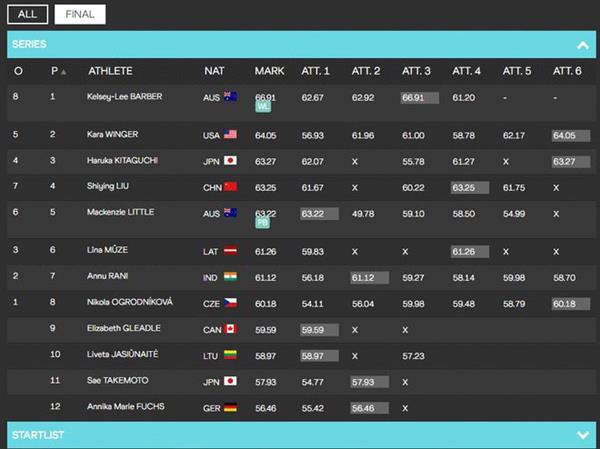600x449 pixels.
Task: Click Germany flag in Annika Marie FUCHS row
Action: point(230,407)
